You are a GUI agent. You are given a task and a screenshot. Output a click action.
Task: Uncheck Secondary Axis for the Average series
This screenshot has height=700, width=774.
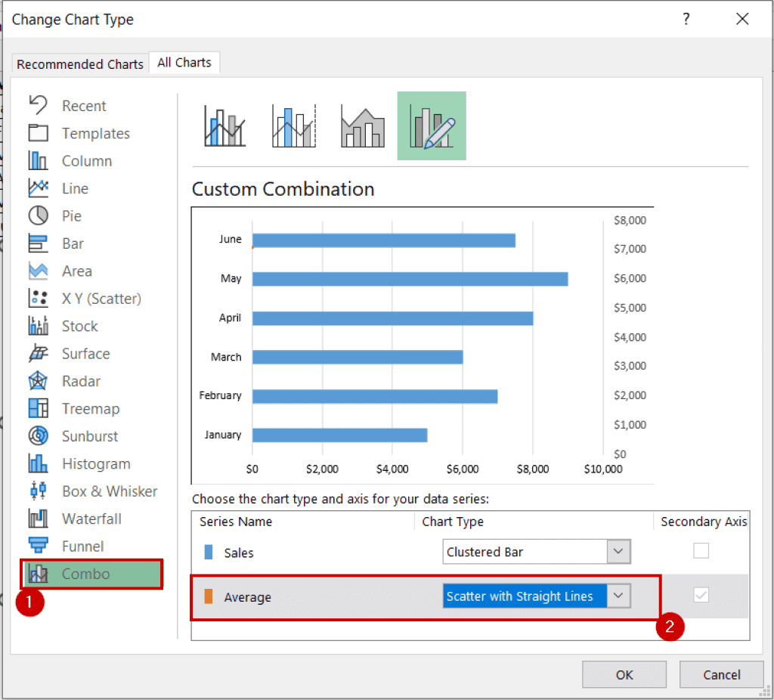coord(701,595)
